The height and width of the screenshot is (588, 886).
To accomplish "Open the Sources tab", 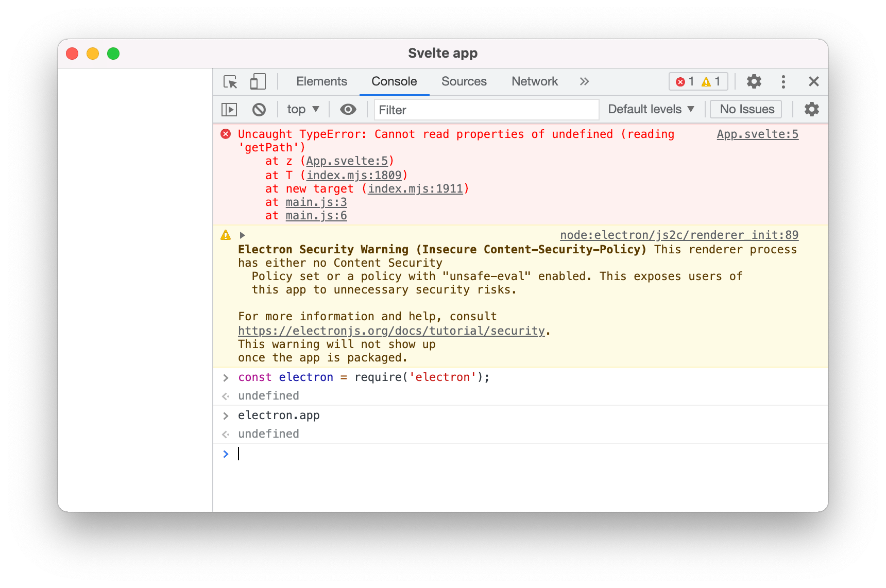I will click(x=464, y=81).
